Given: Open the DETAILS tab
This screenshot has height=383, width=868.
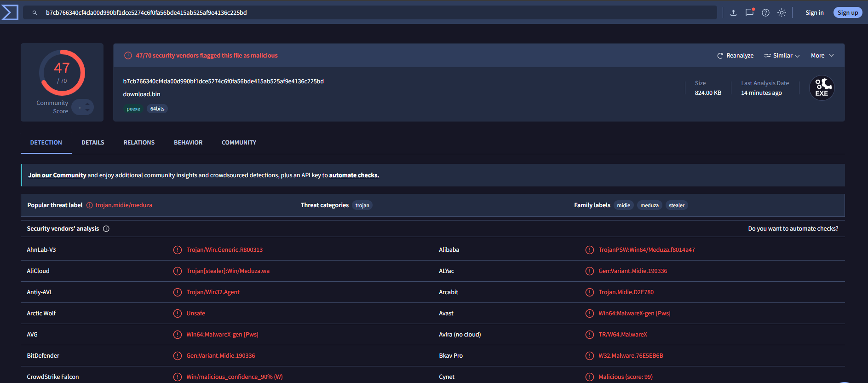Looking at the screenshot, I should 93,143.
